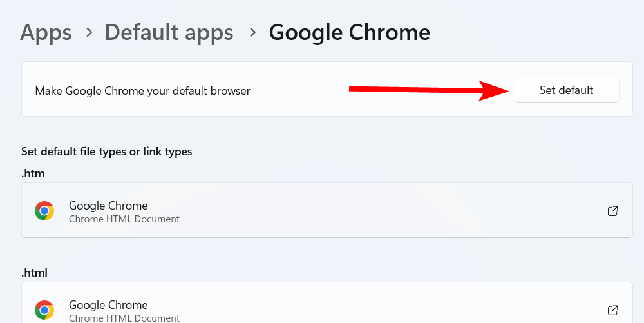The width and height of the screenshot is (644, 323).
Task: Click the 'Make Google Chrome your default browser' text
Action: tap(142, 91)
